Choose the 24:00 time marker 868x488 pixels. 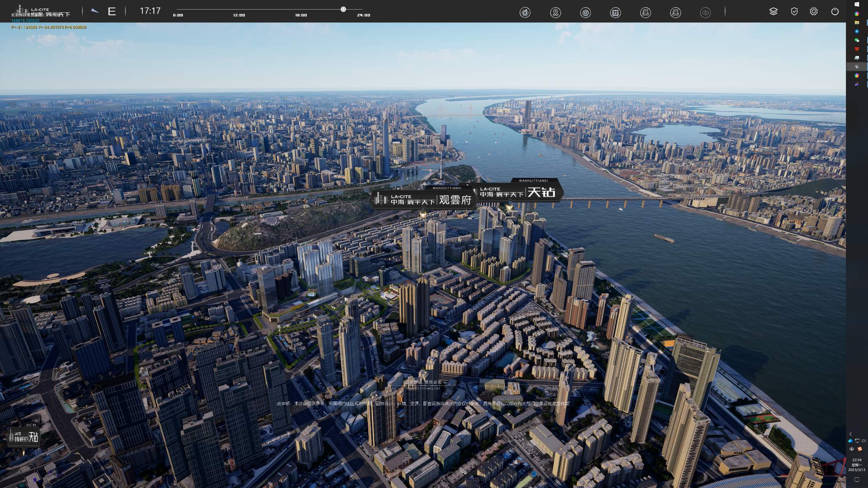[x=364, y=15]
